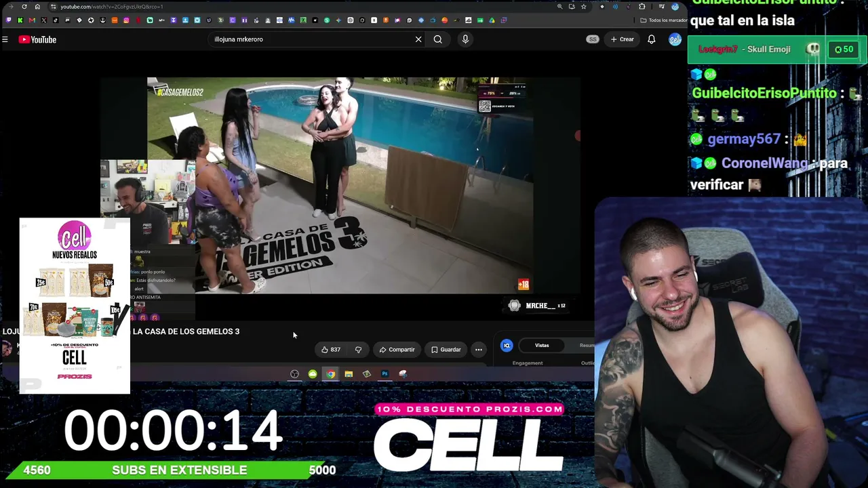Click chat username germay567
Viewport: 868px width, 488px height.
pos(744,139)
